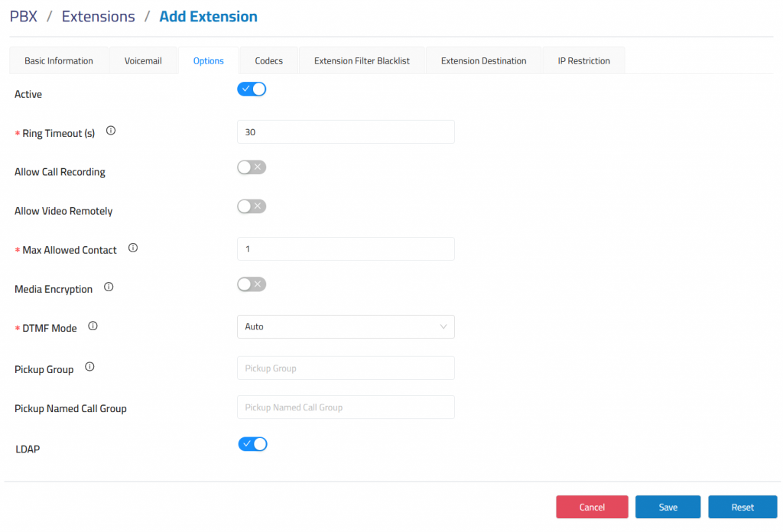Click the info icon next to Max Allowed Contact

[133, 248]
